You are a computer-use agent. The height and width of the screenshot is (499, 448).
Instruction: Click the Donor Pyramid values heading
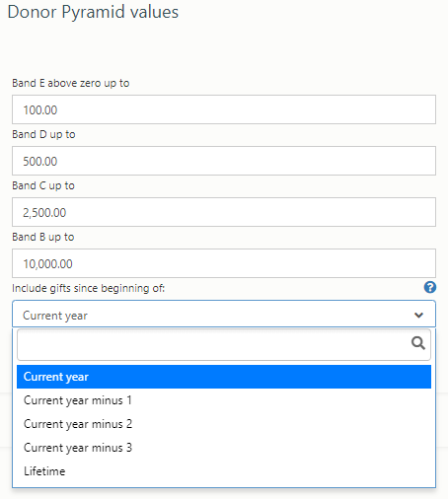[x=93, y=12]
